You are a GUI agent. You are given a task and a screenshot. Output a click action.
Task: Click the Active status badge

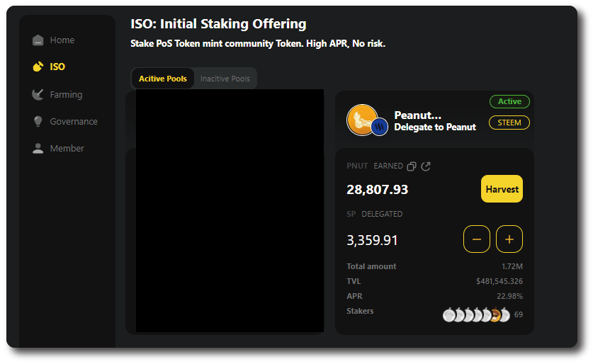coord(509,101)
